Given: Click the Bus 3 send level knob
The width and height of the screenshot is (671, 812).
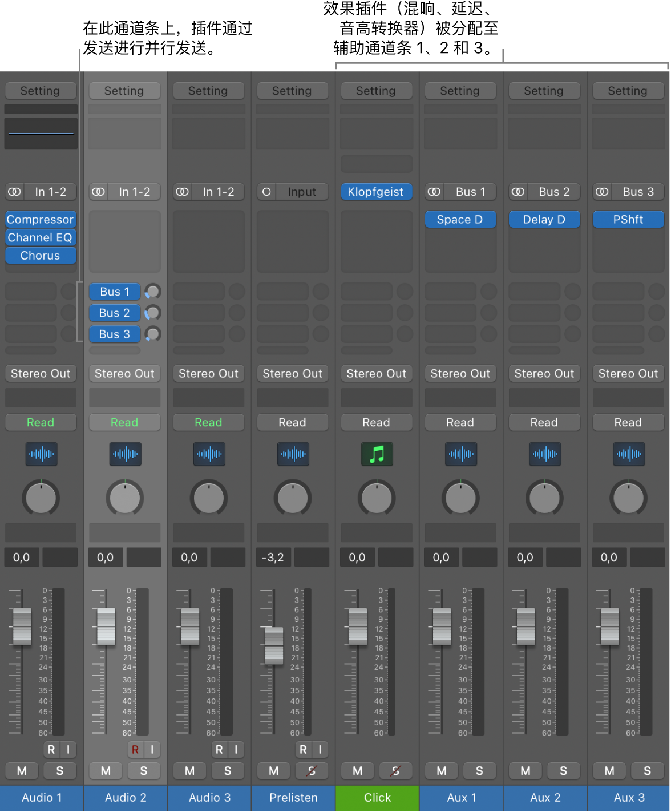Looking at the screenshot, I should tap(152, 334).
